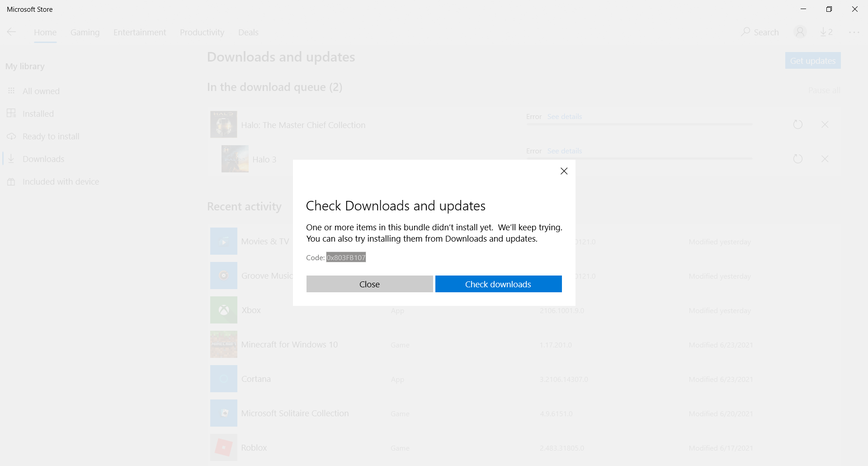Click the Minecraft for Windows 10 icon
The width and height of the screenshot is (868, 466).
223,344
